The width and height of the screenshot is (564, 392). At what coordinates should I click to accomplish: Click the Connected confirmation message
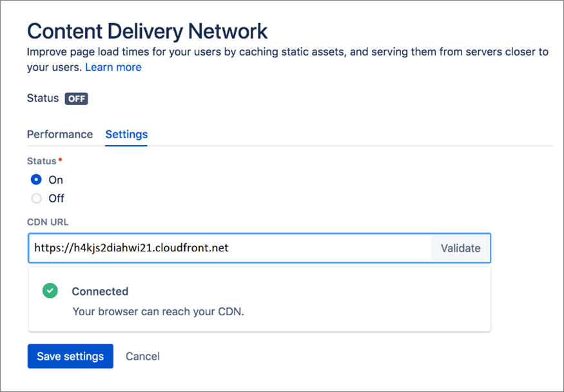pyautogui.click(x=100, y=291)
